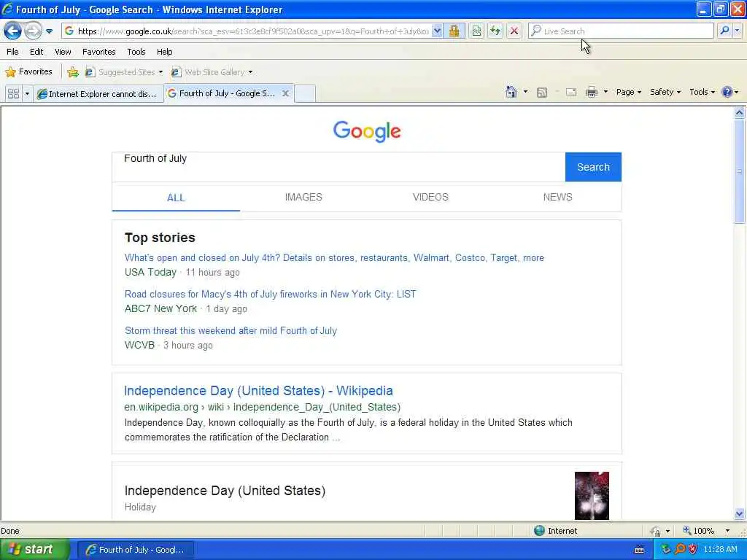747x560 pixels.
Task: Click the blue Search button
Action: pos(593,167)
